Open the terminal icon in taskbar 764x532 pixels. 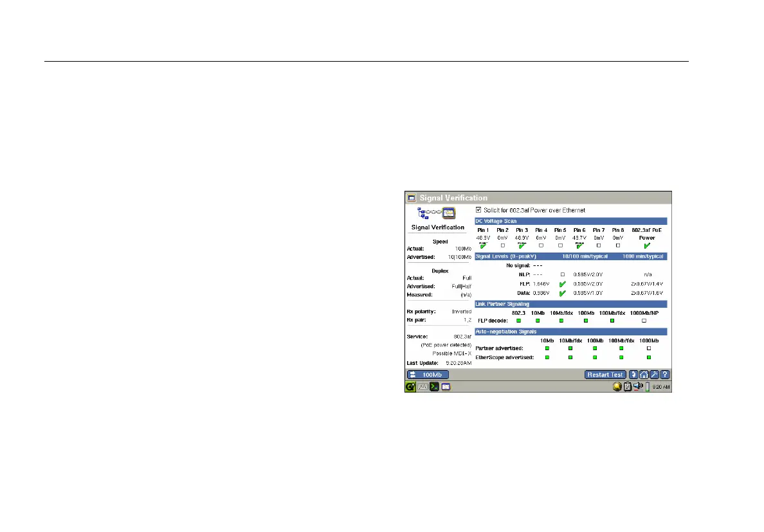[434, 387]
